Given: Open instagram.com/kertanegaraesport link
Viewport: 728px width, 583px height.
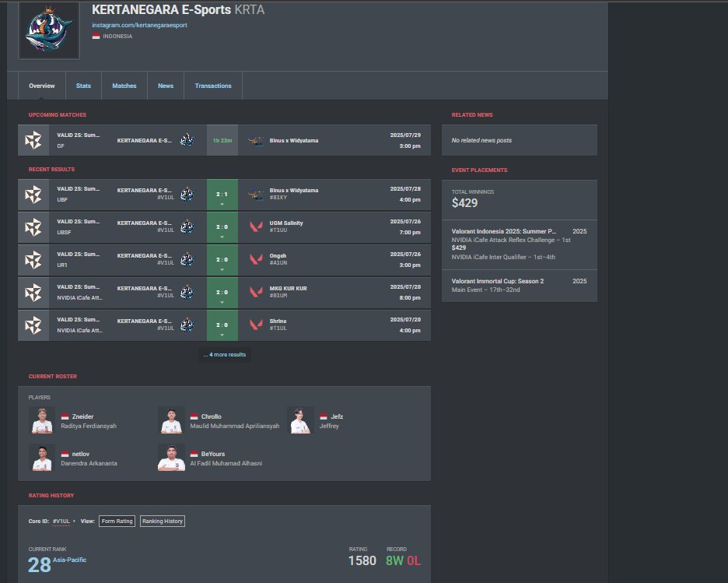Looking at the screenshot, I should pyautogui.click(x=139, y=25).
